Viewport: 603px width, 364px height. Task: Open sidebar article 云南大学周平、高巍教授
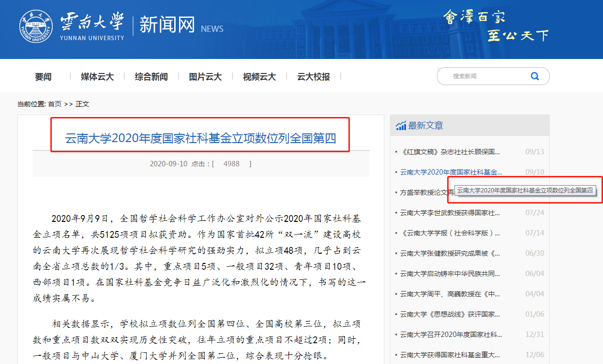coord(450,294)
